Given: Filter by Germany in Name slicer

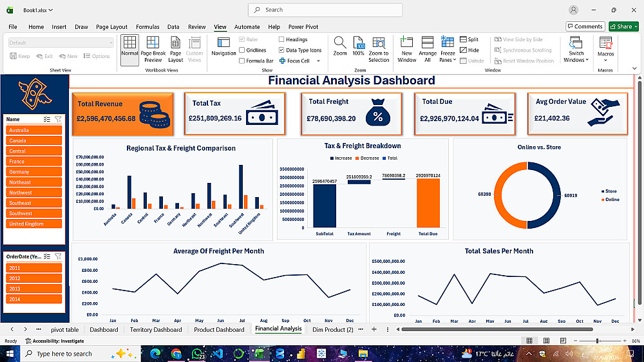Looking at the screenshot, I should pos(33,172).
